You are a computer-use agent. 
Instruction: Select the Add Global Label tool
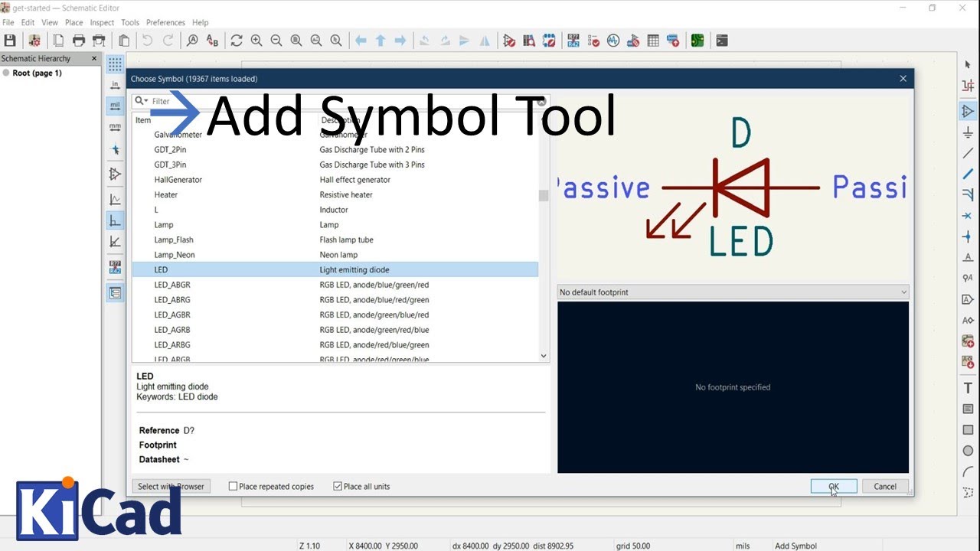click(x=968, y=299)
